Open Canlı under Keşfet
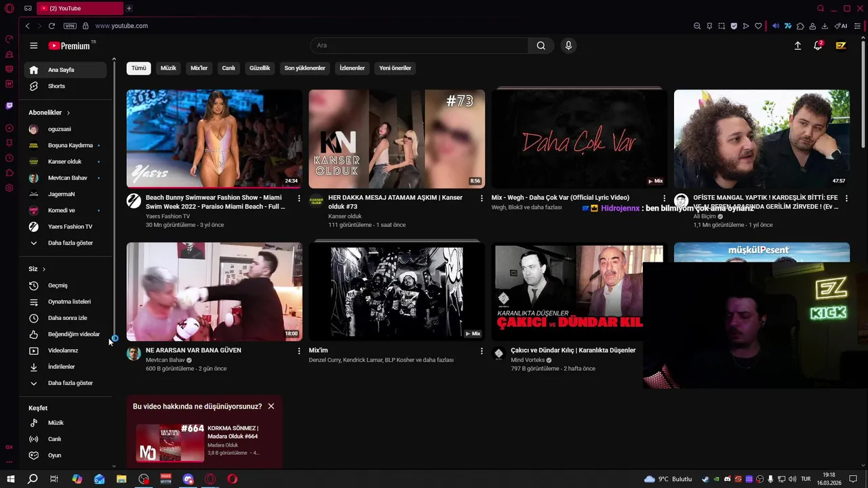 (65, 439)
